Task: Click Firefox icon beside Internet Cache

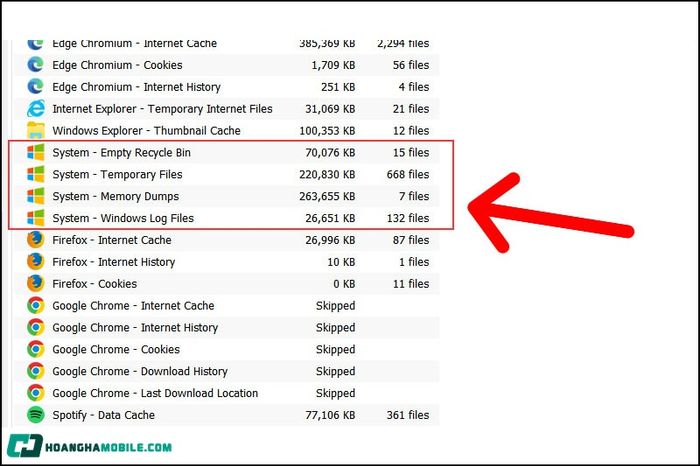Action: click(x=35, y=240)
